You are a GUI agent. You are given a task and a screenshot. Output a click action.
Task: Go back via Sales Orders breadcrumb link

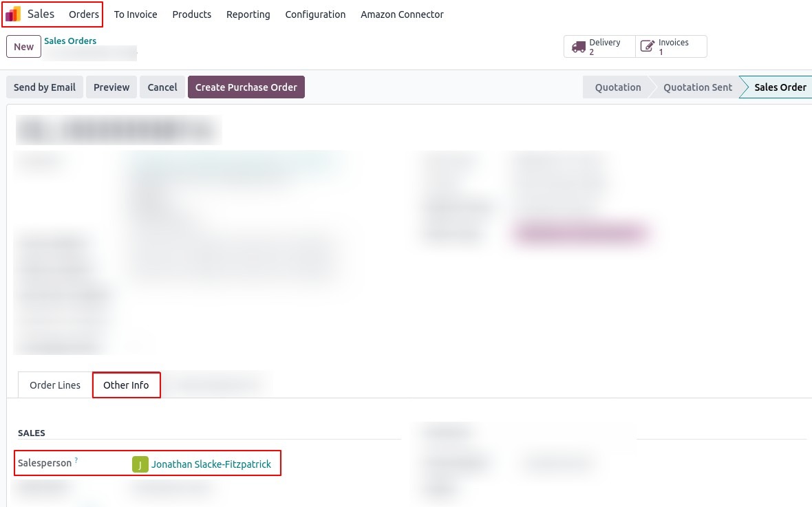(70, 41)
